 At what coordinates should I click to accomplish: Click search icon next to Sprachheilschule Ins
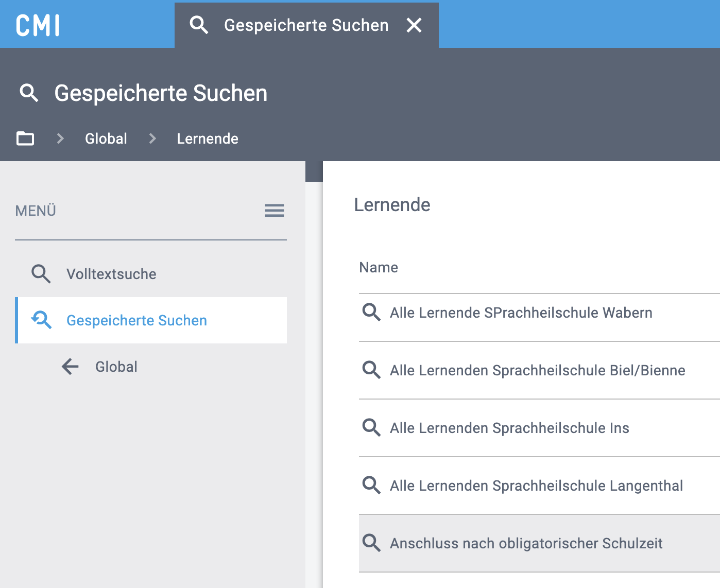[371, 428]
